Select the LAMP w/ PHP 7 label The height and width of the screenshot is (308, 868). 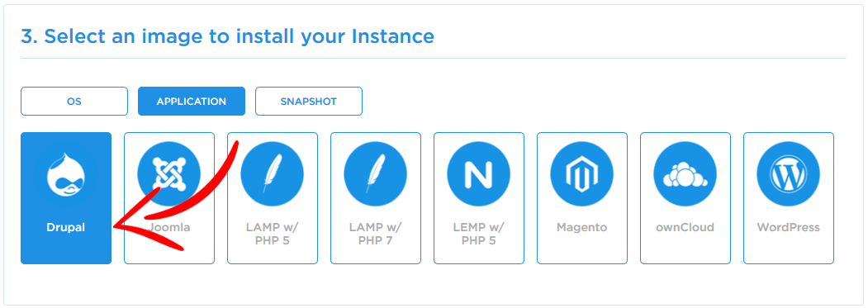(x=375, y=235)
